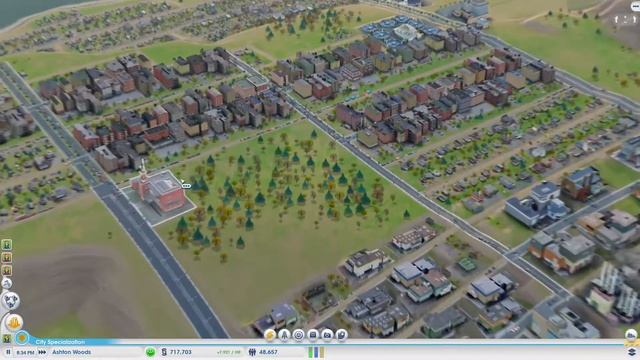Open the RCI demand color bars
The width and height of the screenshot is (640, 360).
[316, 352]
